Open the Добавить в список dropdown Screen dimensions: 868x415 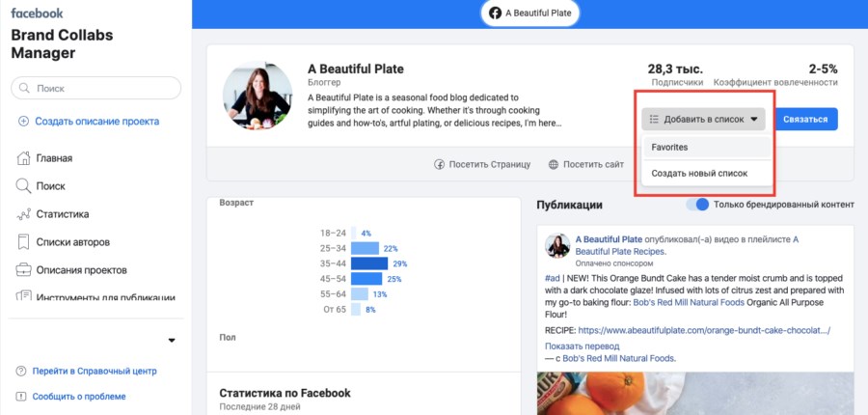click(704, 119)
